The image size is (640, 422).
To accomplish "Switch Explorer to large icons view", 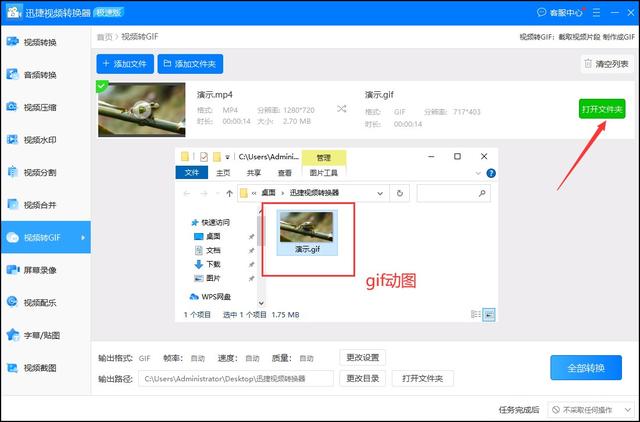I will click(x=489, y=315).
